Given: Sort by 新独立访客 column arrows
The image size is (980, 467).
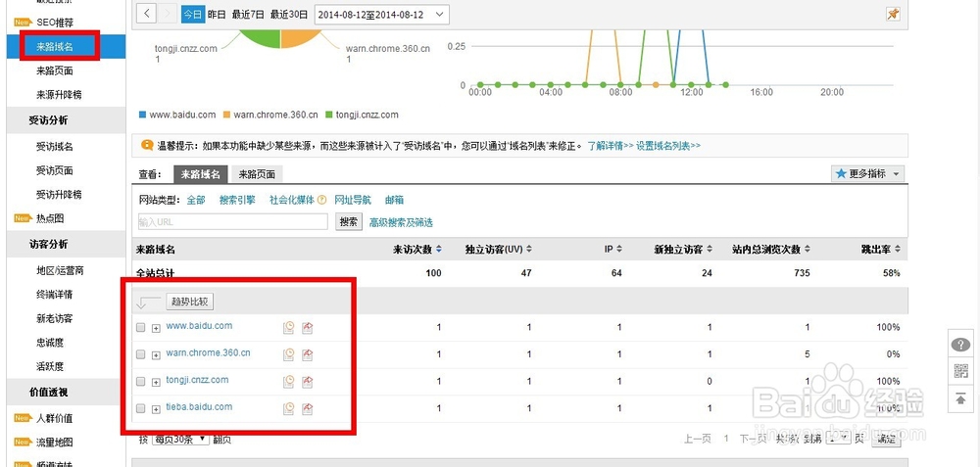Looking at the screenshot, I should coord(709,249).
